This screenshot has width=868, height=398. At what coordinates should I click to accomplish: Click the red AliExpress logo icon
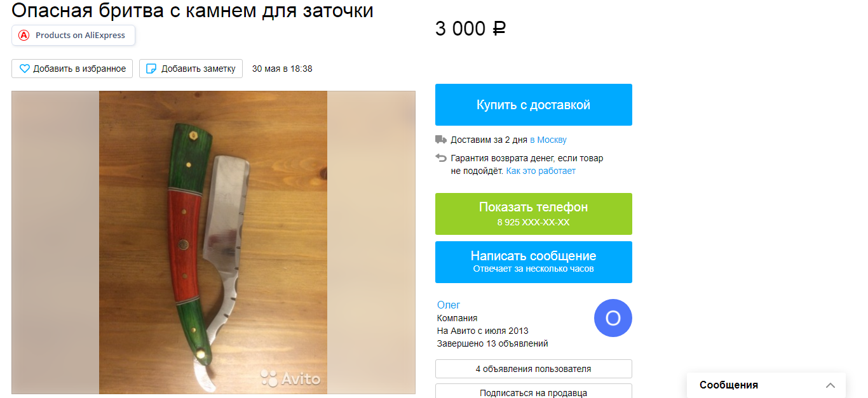pos(24,36)
